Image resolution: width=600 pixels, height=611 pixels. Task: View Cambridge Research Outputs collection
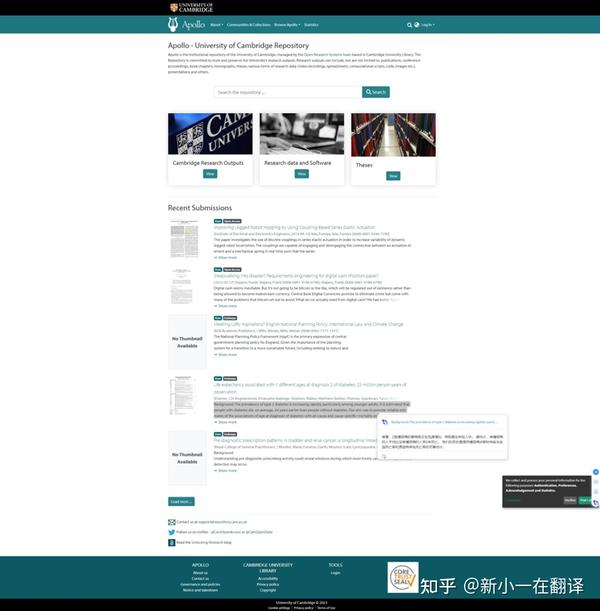coord(210,174)
